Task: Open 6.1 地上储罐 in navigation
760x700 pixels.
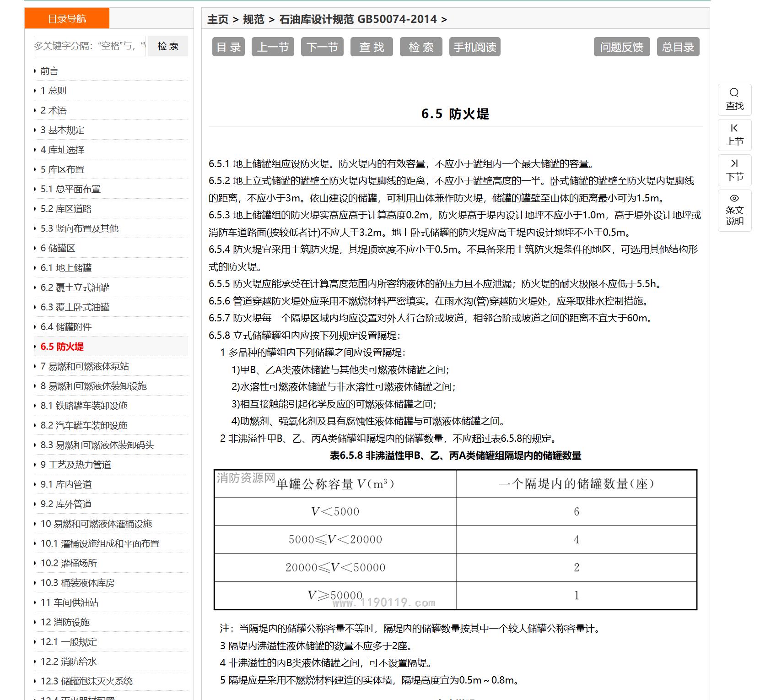Action: tap(66, 268)
